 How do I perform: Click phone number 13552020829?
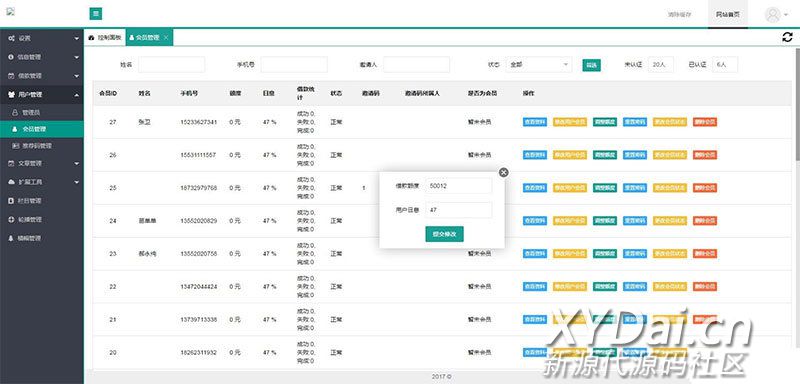point(198,221)
